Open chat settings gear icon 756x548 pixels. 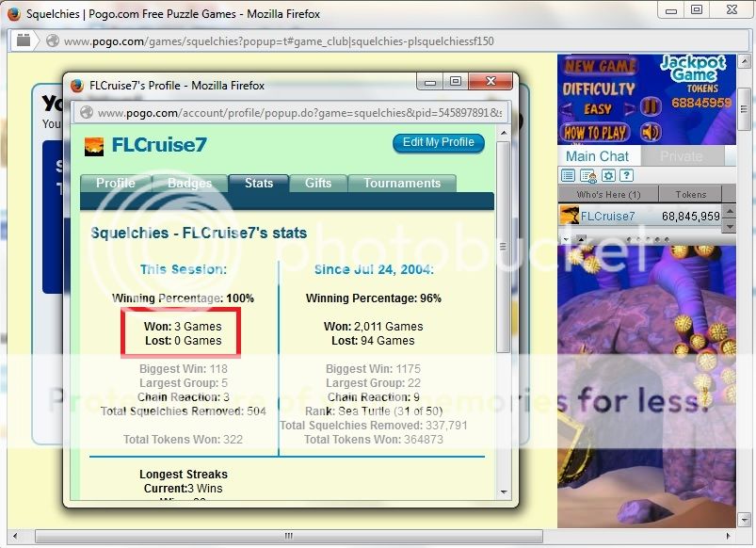[608, 175]
